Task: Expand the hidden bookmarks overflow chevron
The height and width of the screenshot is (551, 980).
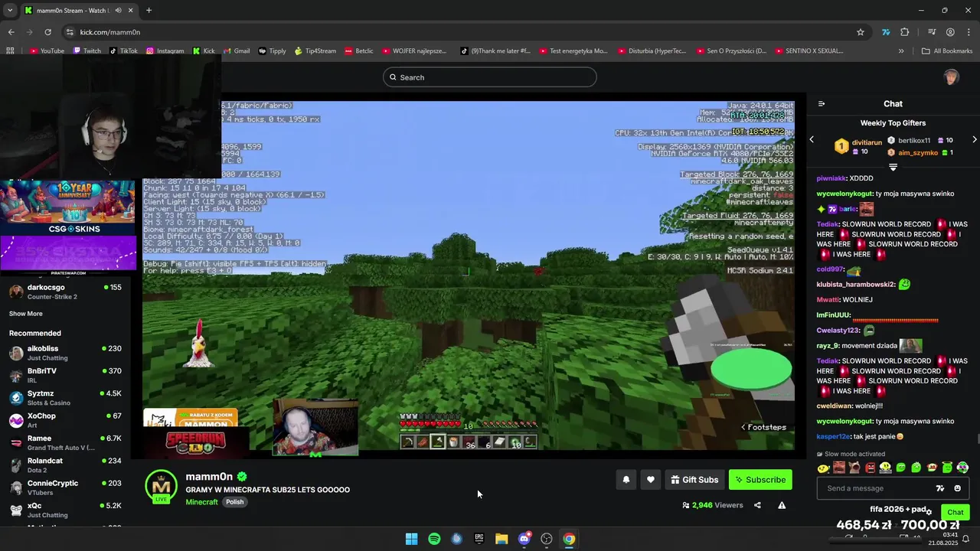Action: pos(901,51)
